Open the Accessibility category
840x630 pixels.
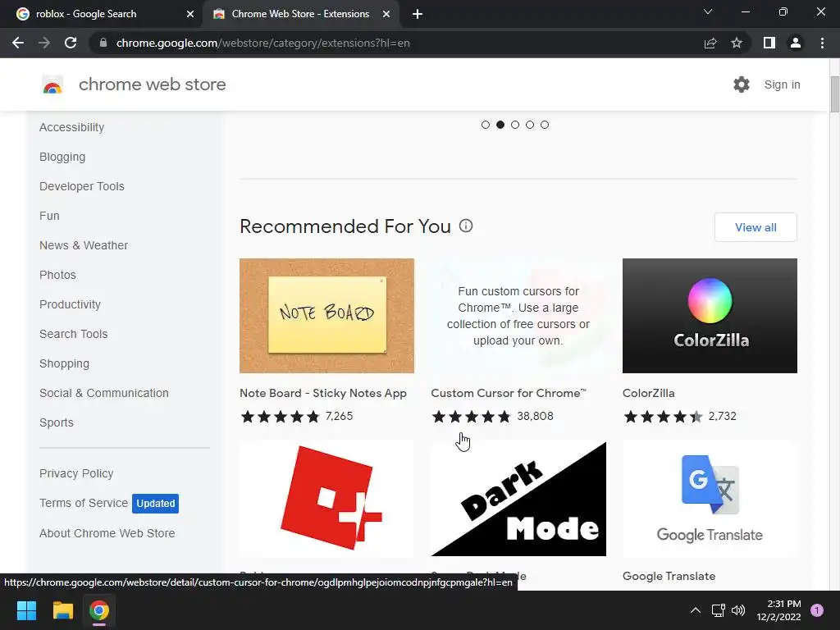pyautogui.click(x=72, y=127)
